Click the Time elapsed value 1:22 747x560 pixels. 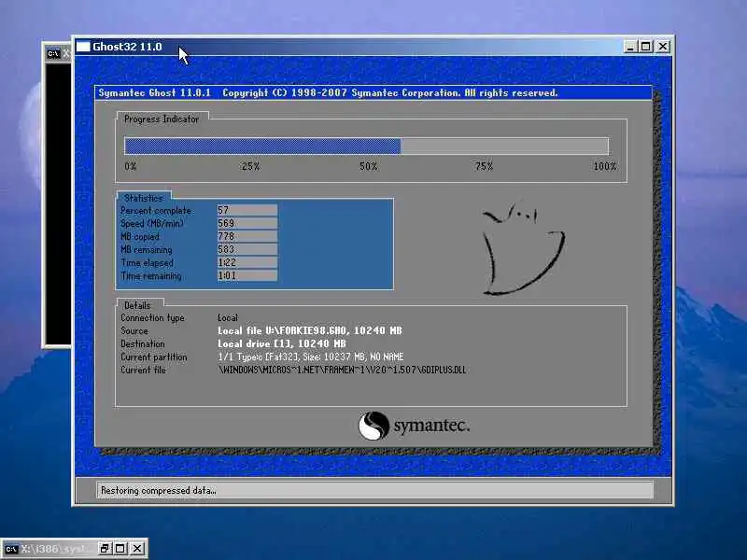click(x=247, y=262)
